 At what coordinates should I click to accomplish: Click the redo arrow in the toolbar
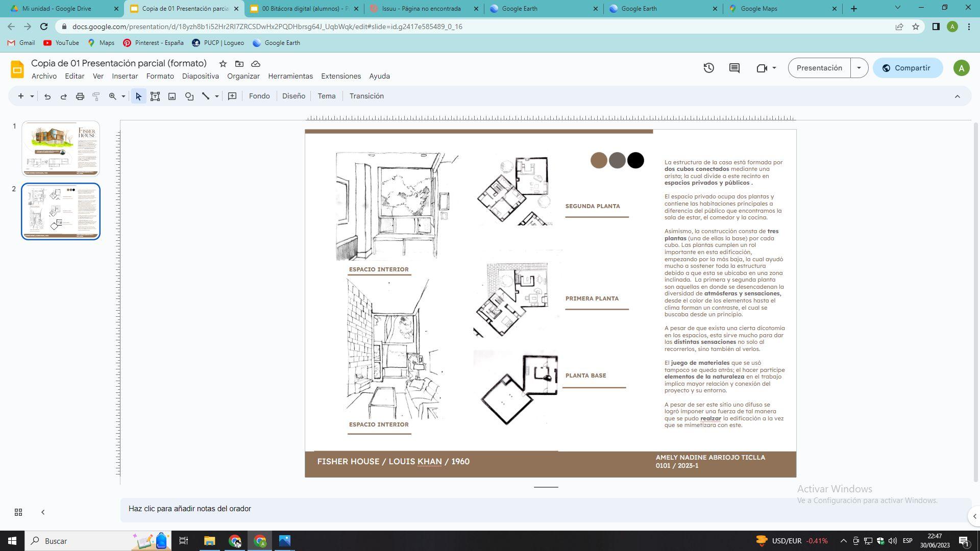[64, 96]
